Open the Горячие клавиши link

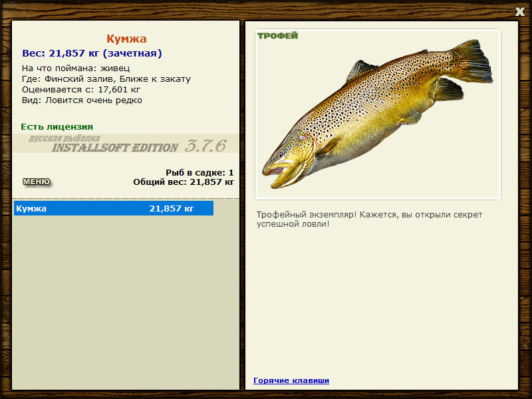click(x=291, y=380)
